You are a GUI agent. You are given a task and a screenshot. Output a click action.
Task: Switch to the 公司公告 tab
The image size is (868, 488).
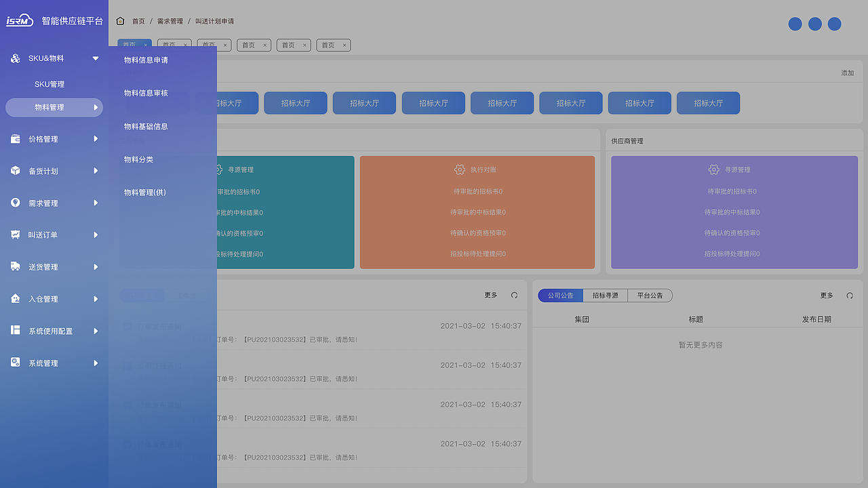(x=560, y=296)
